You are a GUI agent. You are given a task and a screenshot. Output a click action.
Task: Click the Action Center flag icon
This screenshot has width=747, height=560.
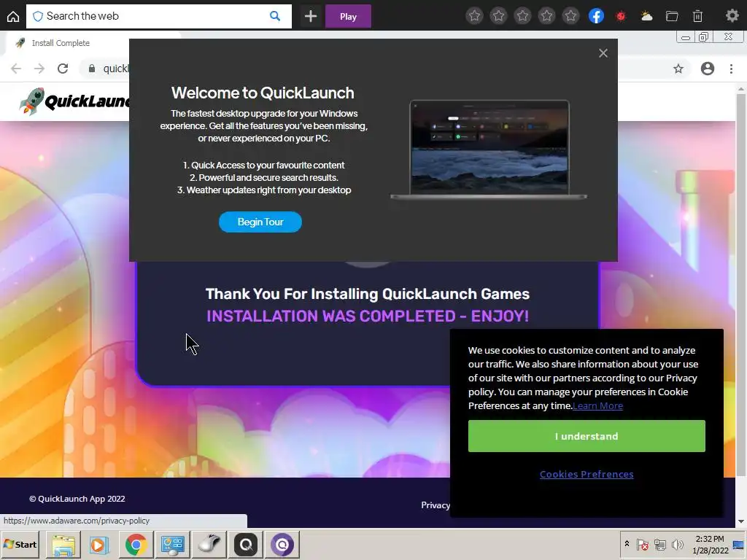click(642, 544)
